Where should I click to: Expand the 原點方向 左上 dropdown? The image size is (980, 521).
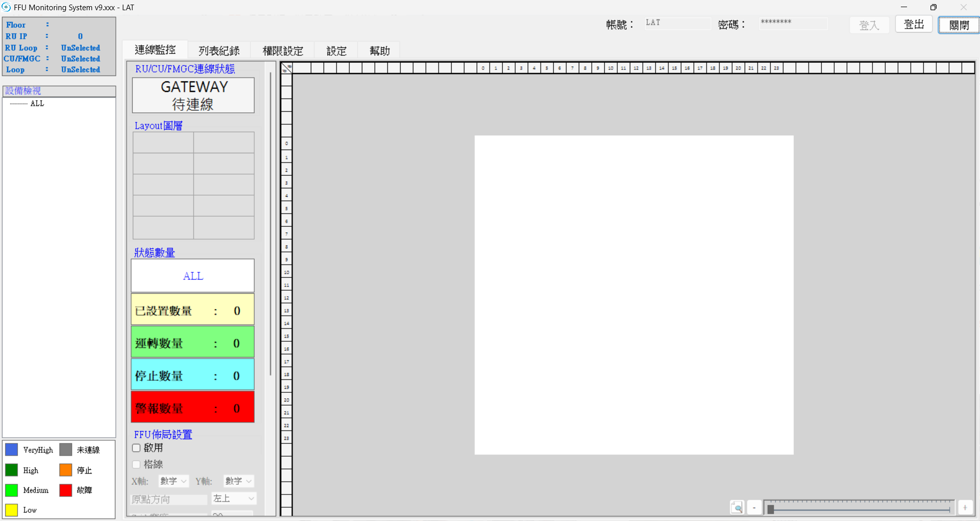click(x=234, y=499)
